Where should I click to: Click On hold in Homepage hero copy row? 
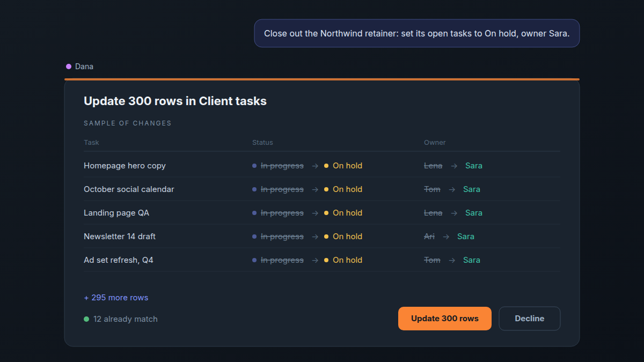pos(343,166)
